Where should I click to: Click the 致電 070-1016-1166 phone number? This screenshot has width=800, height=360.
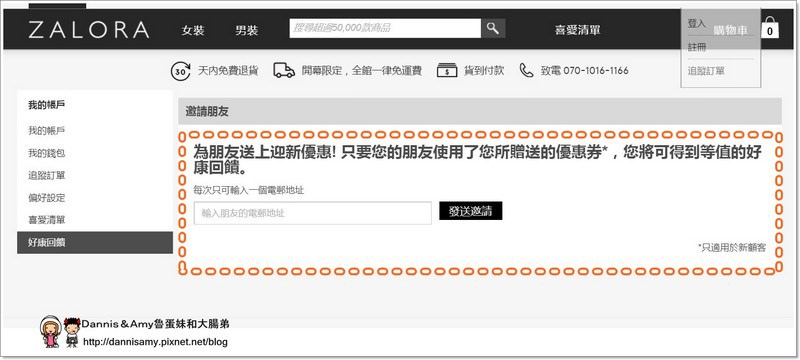point(585,71)
